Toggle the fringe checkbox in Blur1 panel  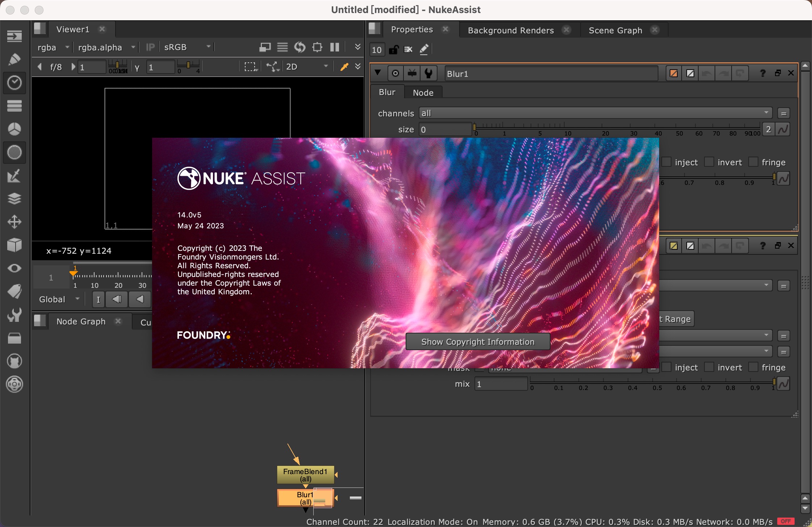[x=753, y=162]
